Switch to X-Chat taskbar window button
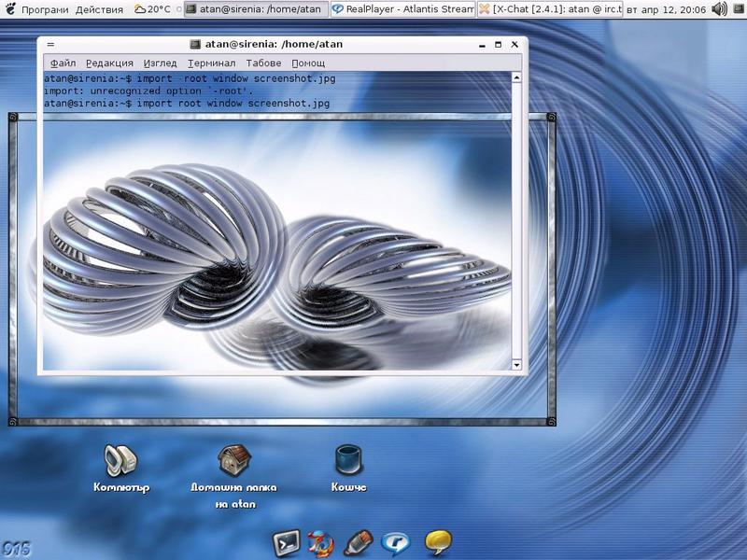The height and width of the screenshot is (560, 747). (x=550, y=9)
